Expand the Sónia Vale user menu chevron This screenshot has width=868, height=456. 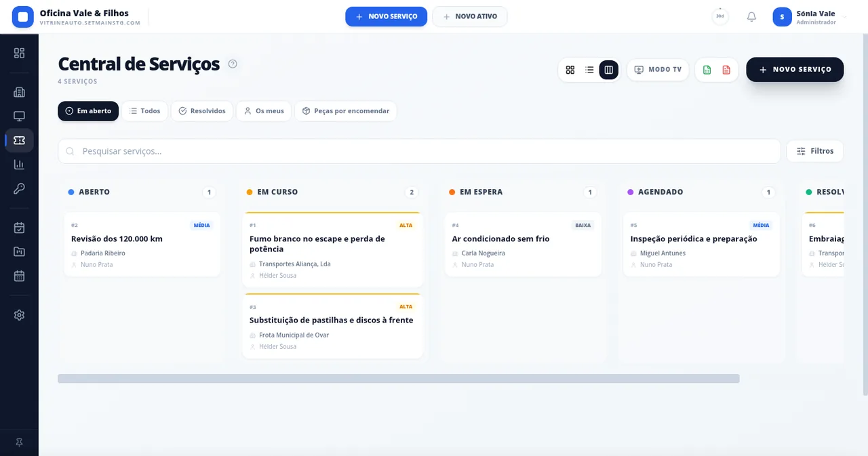(844, 17)
